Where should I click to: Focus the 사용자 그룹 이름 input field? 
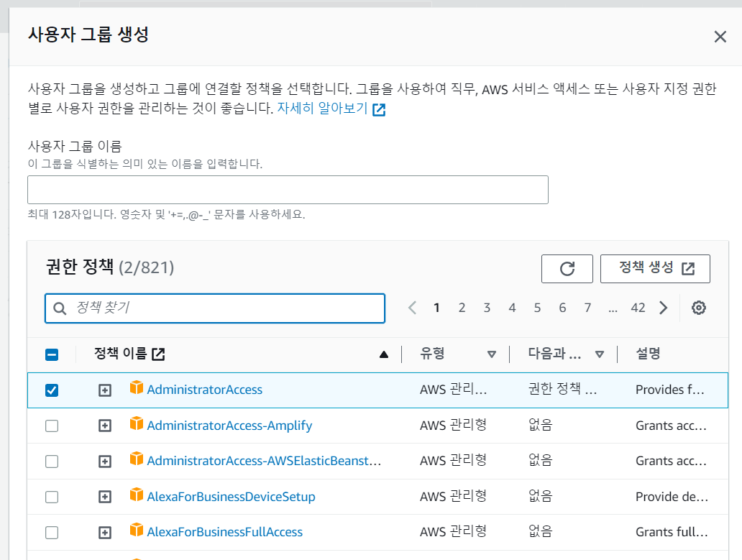coord(288,190)
